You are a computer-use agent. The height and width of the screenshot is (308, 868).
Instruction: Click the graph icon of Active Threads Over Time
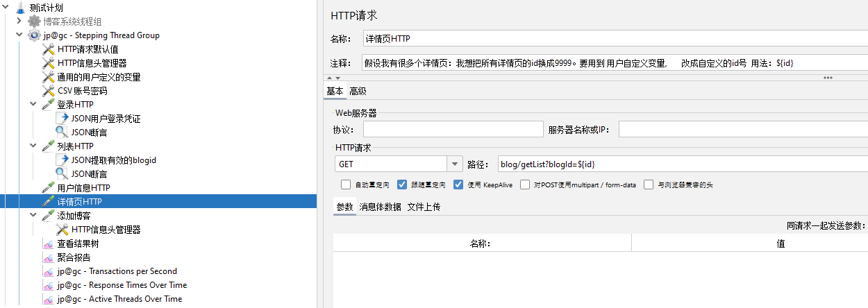coord(48,299)
